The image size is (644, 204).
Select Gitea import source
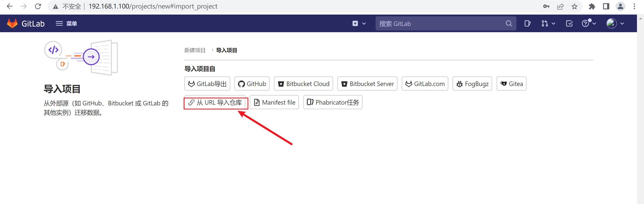[x=511, y=84]
